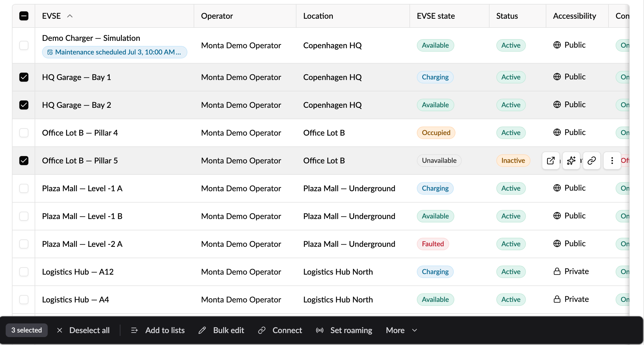The image size is (644, 345).
Task: Toggle the select-all checkbox in header
Action: 24,16
